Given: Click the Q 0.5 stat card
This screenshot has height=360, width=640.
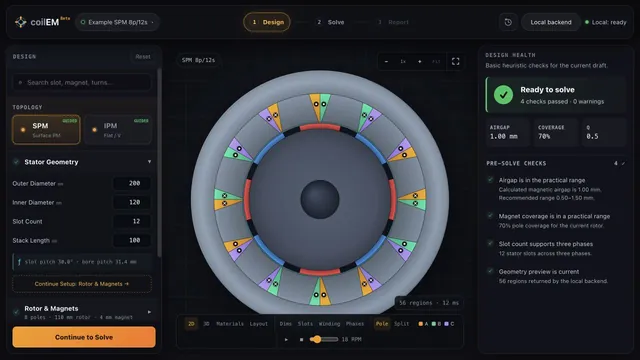Looking at the screenshot, I should 604,132.
